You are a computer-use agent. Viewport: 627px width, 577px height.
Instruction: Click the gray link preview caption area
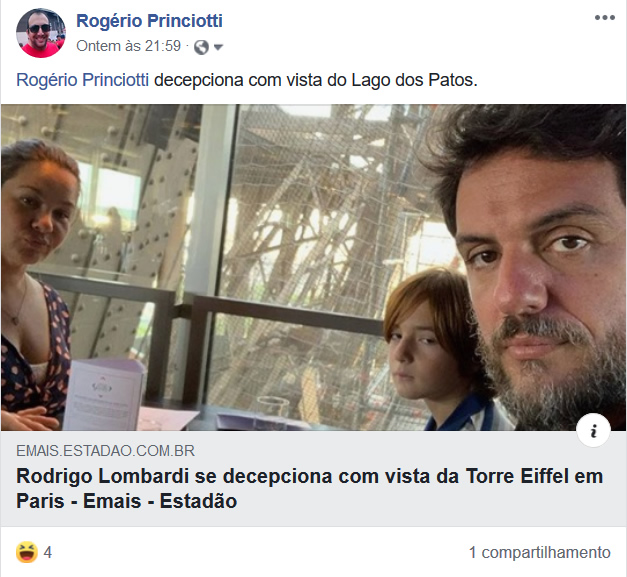(314, 479)
